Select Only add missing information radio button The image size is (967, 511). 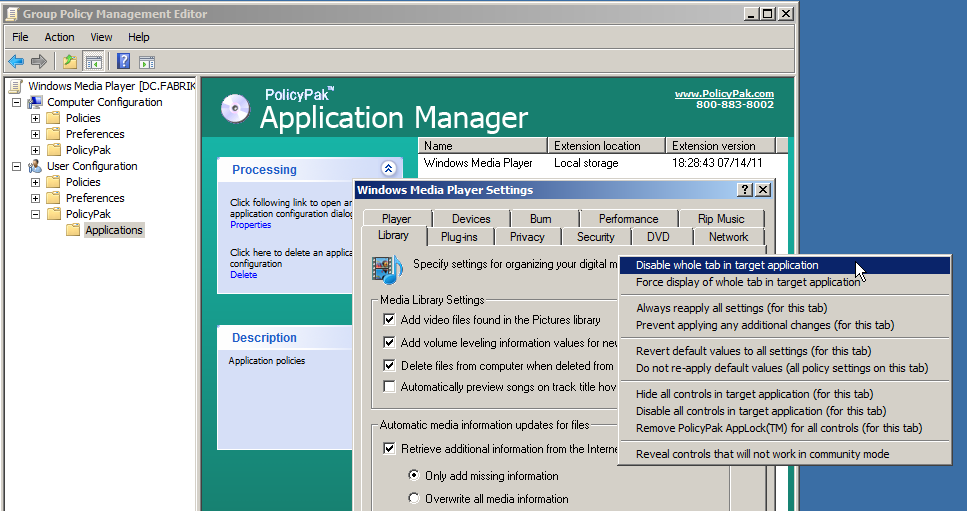(414, 475)
